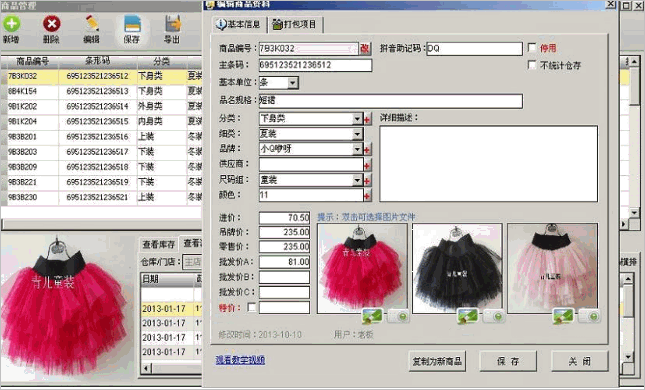This screenshot has height=390, width=645.
Task: Click the 复制为新商品 button
Action: coord(437,361)
